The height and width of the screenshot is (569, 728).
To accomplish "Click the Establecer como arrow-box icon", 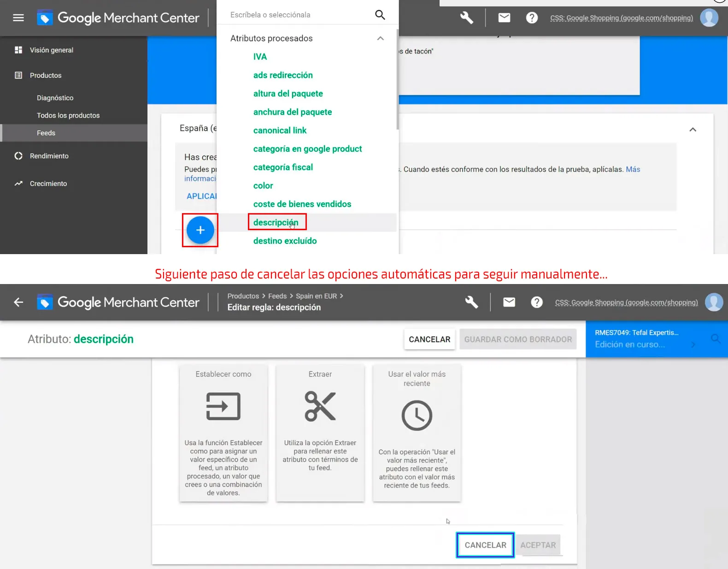I will 223,406.
